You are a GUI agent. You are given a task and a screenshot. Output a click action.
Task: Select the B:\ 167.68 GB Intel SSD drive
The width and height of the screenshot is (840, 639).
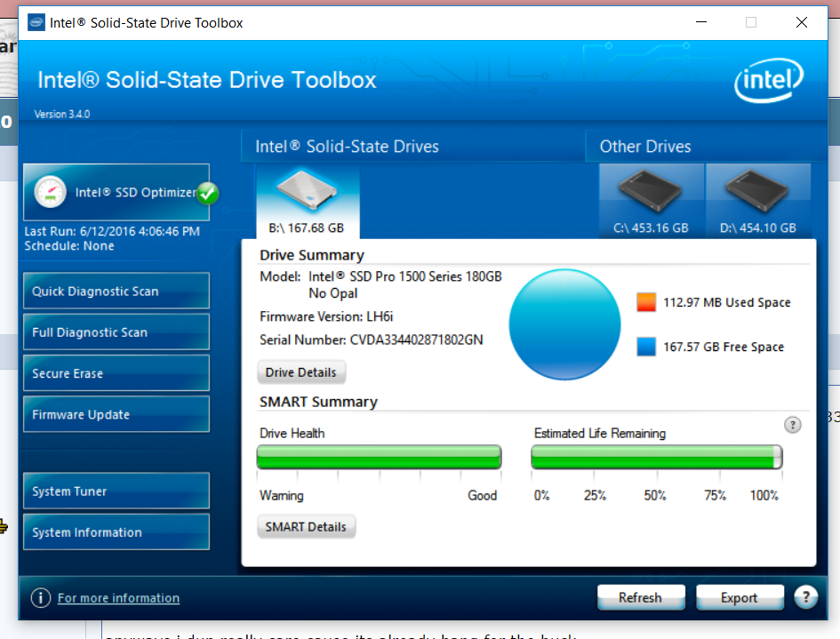click(x=307, y=202)
